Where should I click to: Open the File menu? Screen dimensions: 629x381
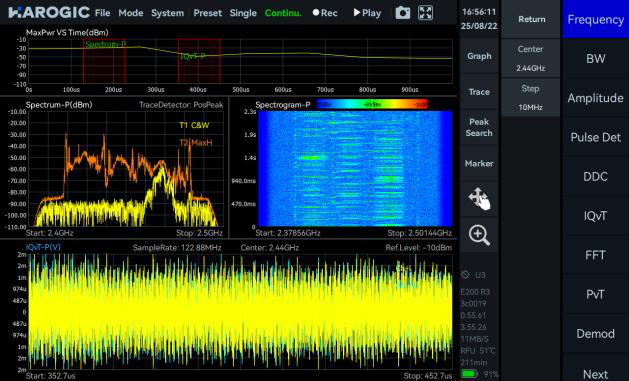click(x=102, y=13)
